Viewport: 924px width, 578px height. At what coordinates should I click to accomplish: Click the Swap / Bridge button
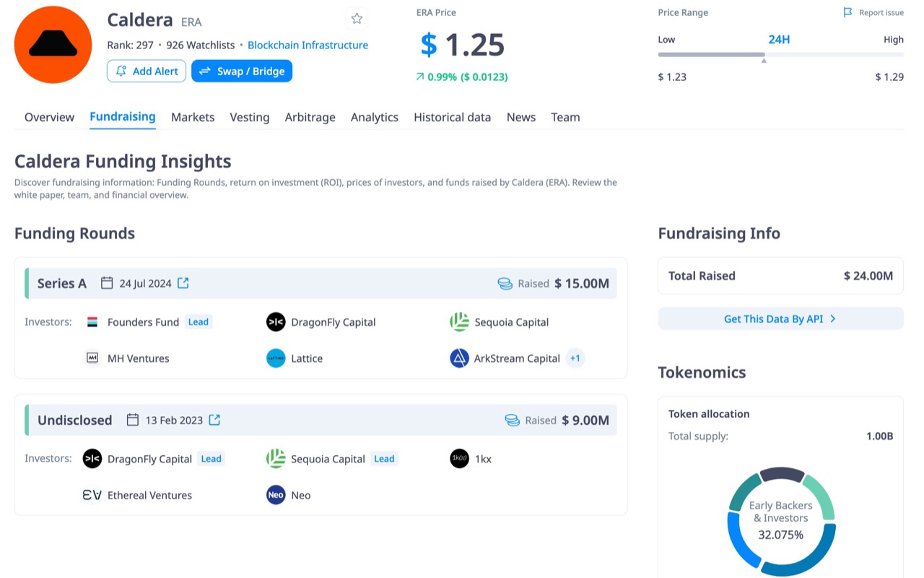(x=242, y=71)
